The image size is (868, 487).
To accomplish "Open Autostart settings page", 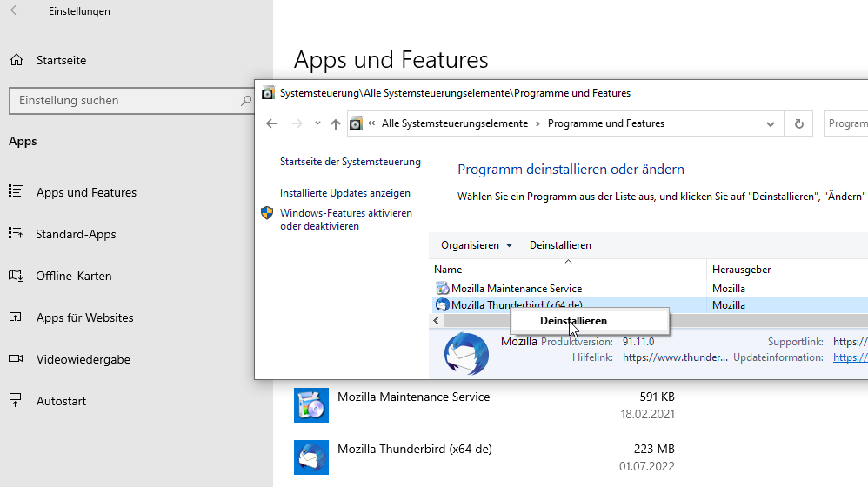I will tap(61, 401).
